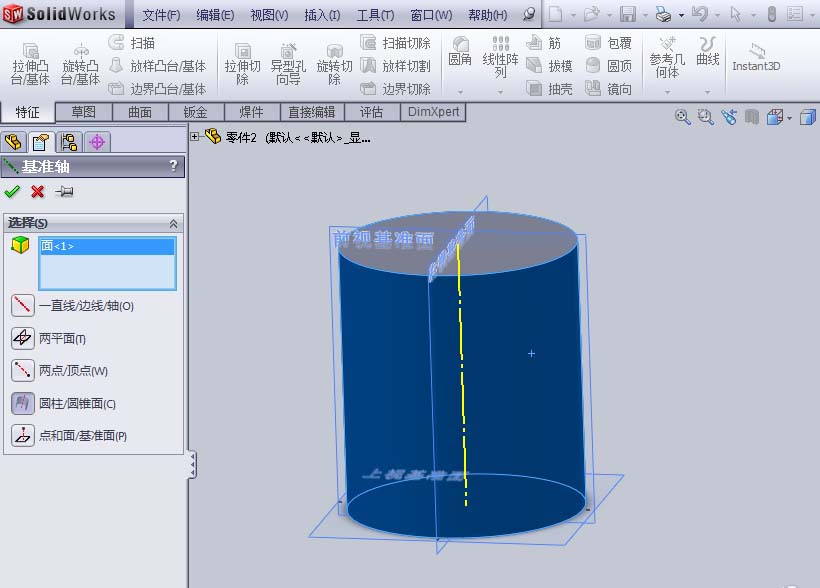The image size is (820, 588).
Task: Select the 面<1> entry in selection box
Action: click(x=107, y=246)
